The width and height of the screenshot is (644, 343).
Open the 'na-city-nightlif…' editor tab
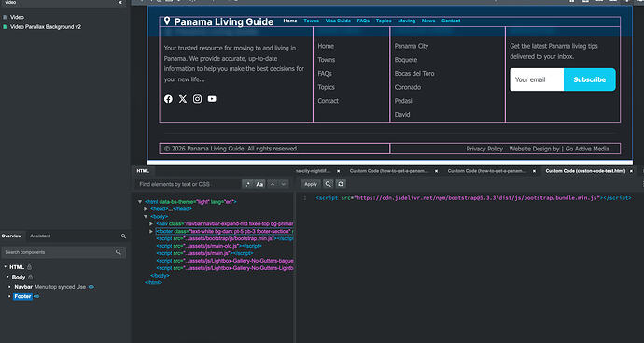click(313, 171)
